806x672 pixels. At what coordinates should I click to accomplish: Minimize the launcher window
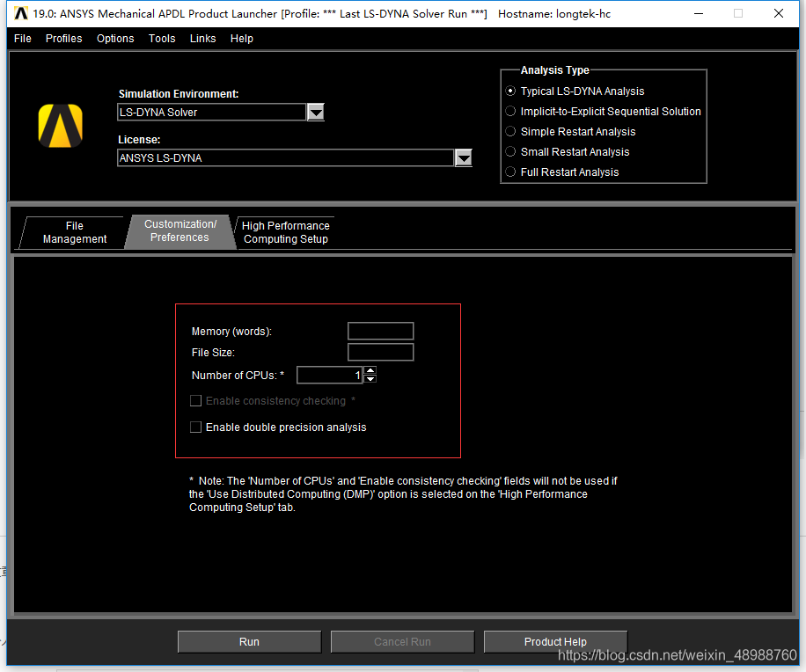pyautogui.click(x=699, y=13)
